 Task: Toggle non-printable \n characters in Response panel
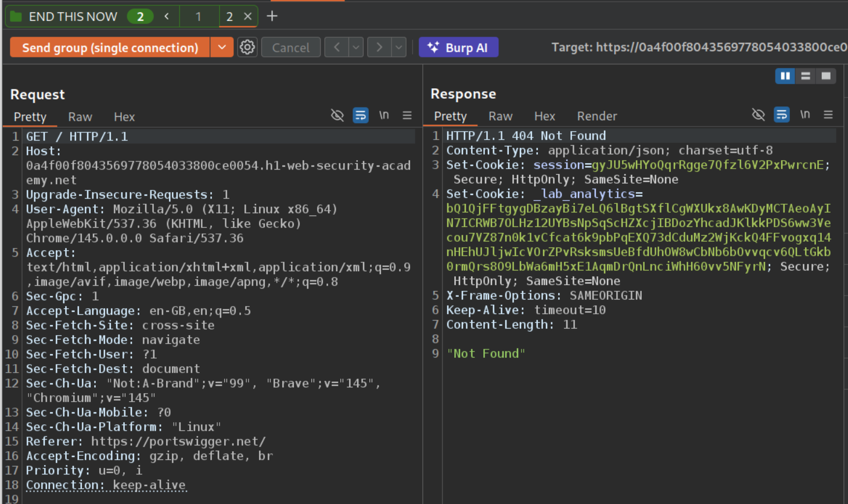coord(804,115)
